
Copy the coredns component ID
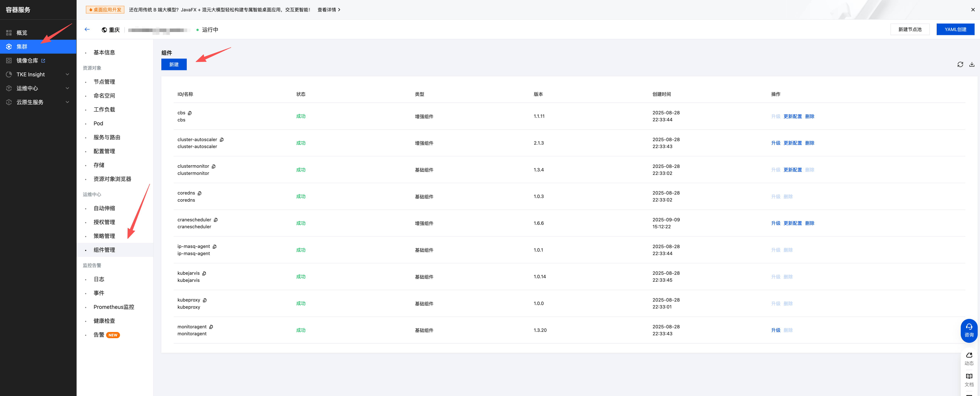point(200,193)
